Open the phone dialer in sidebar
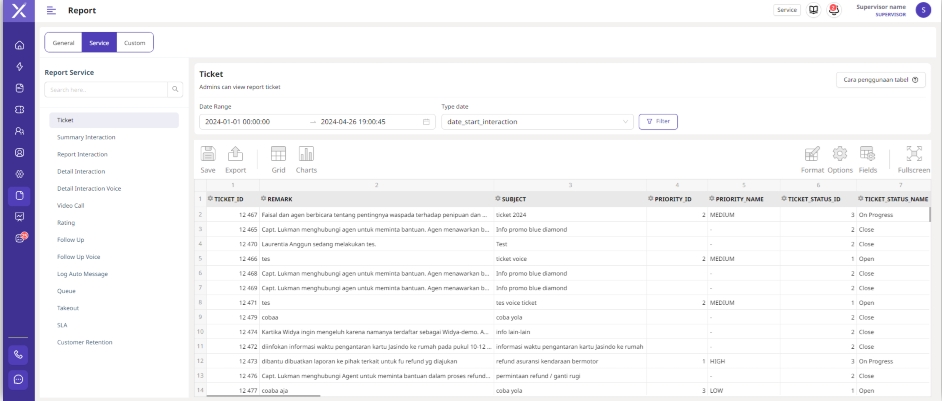Screen dimensions: 942x401 click(17, 352)
